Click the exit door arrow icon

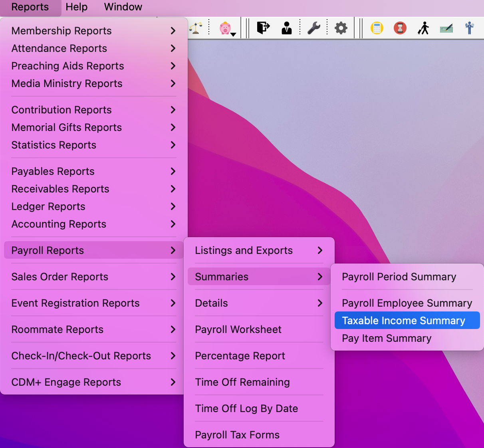tap(263, 28)
